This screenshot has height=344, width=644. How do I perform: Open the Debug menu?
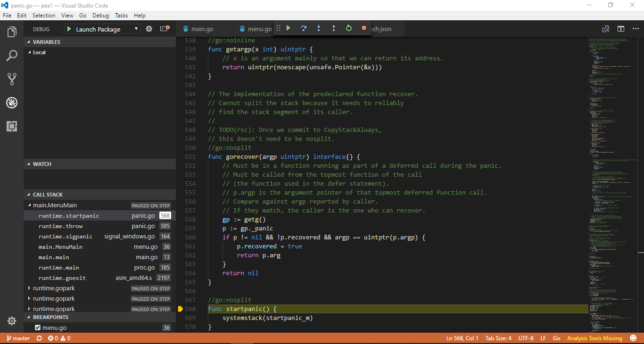pyautogui.click(x=100, y=15)
